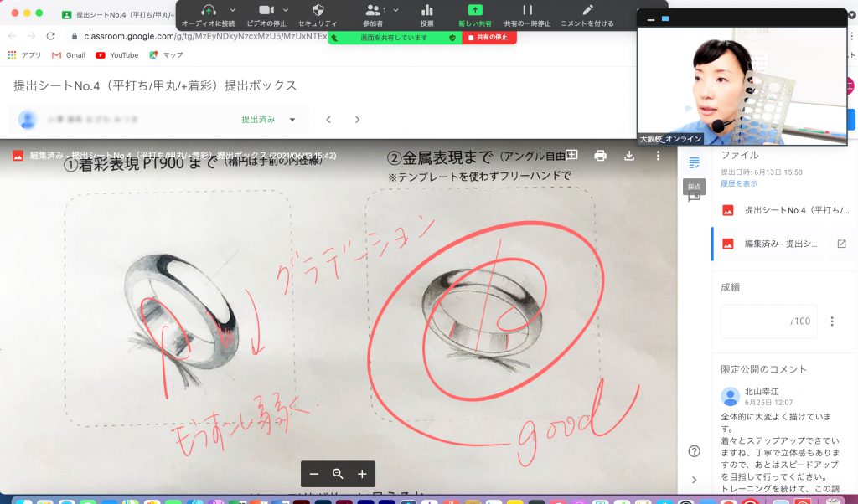Open the 採点 grading panel icon

tap(695, 163)
